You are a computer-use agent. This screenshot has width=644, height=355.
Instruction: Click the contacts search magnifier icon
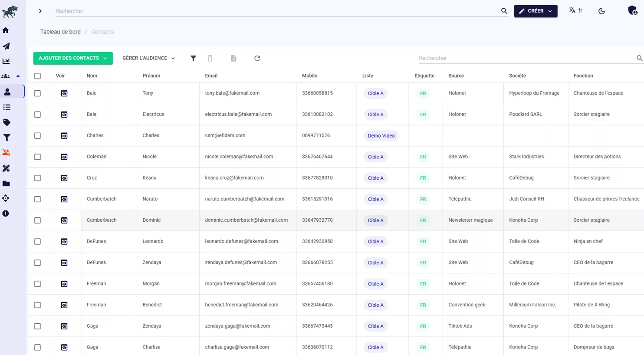pos(639,58)
